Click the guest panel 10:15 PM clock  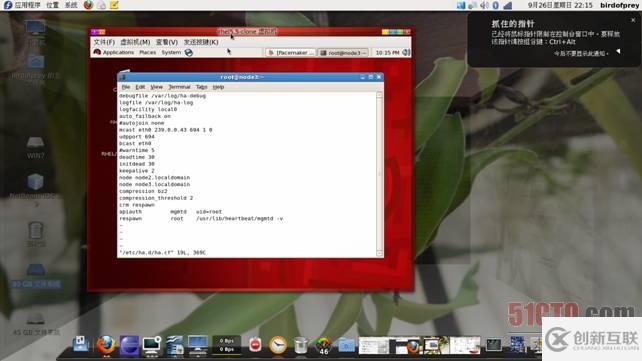pyautogui.click(x=387, y=53)
